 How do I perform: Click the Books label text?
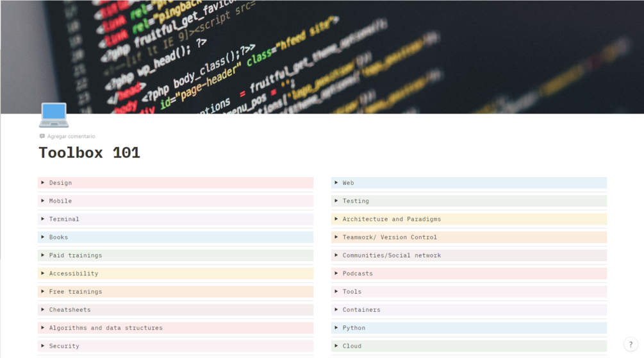[59, 237]
